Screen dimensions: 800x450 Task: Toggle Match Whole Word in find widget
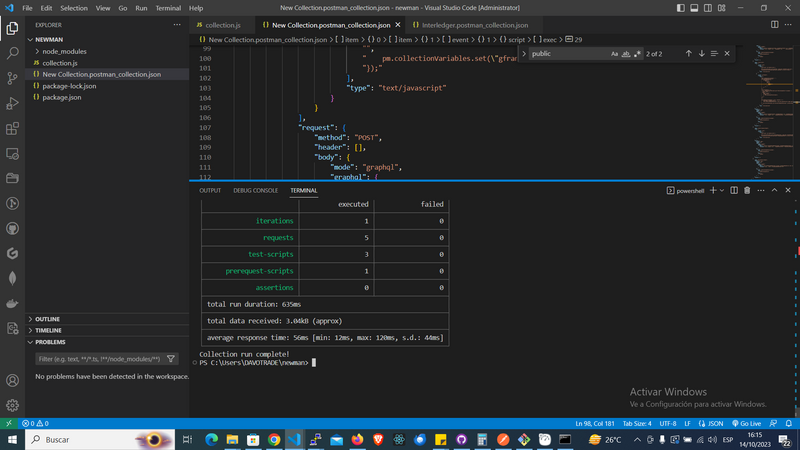pos(626,54)
